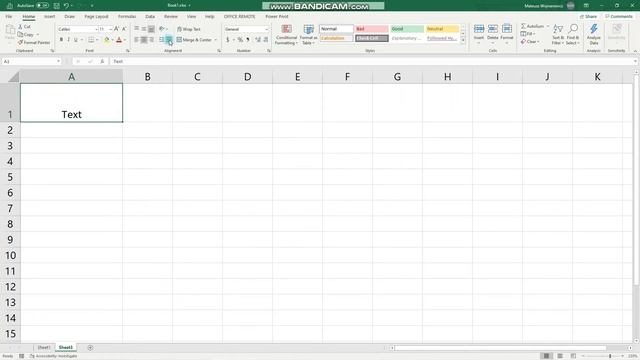Open Sort & Filter
Viewport: 640px width, 360px height.
[558, 34]
